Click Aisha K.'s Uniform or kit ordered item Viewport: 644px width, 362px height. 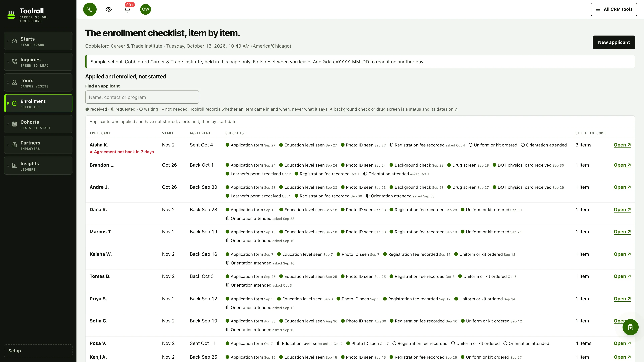[x=493, y=145]
